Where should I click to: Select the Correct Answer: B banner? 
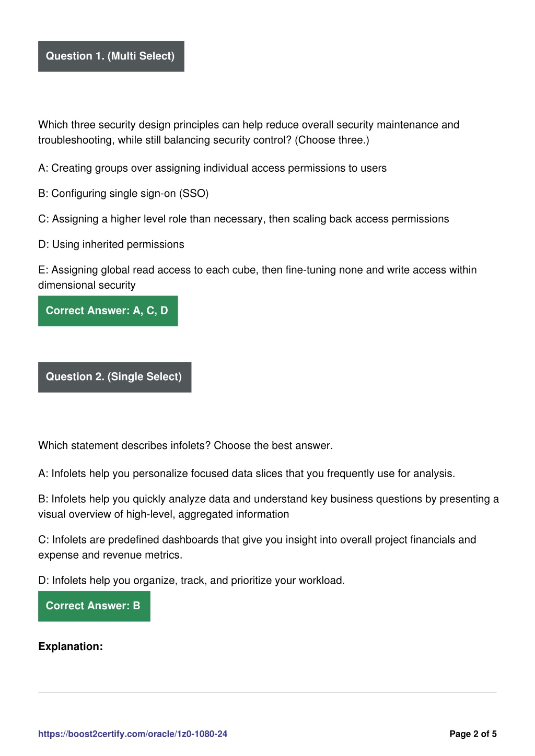click(94, 606)
